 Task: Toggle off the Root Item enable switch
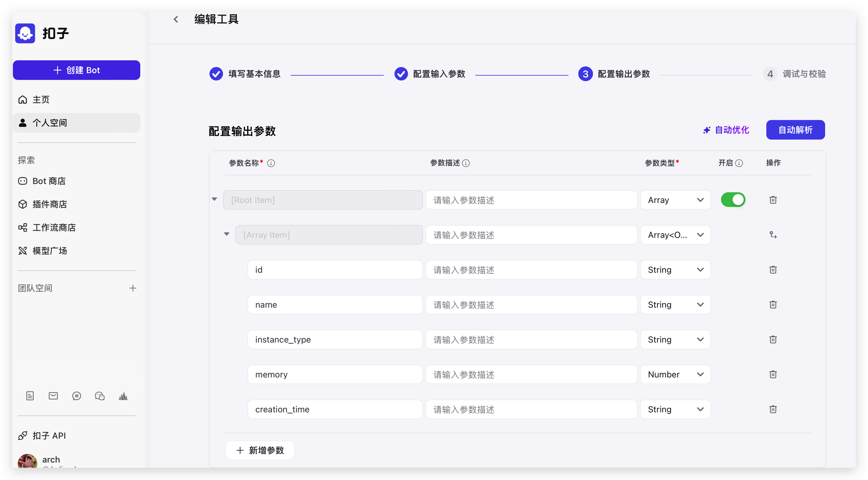pyautogui.click(x=733, y=200)
